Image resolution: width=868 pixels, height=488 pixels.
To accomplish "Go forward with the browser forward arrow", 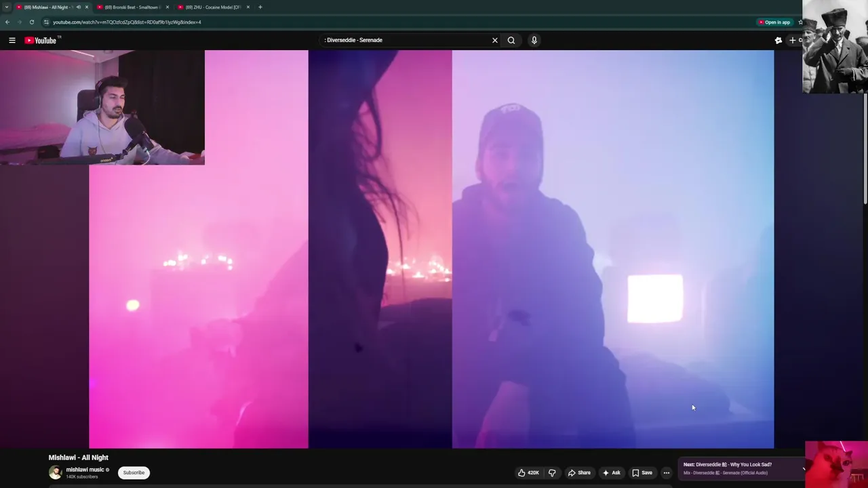I will click(x=19, y=22).
